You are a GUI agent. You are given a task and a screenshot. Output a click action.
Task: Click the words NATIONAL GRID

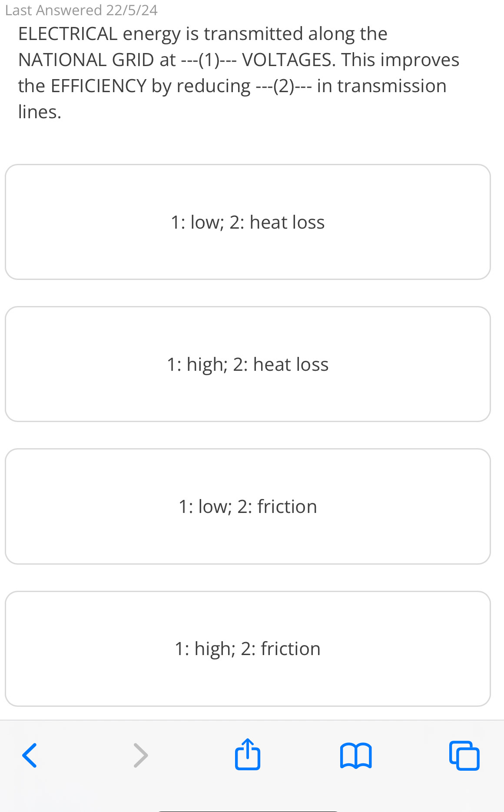(86, 60)
